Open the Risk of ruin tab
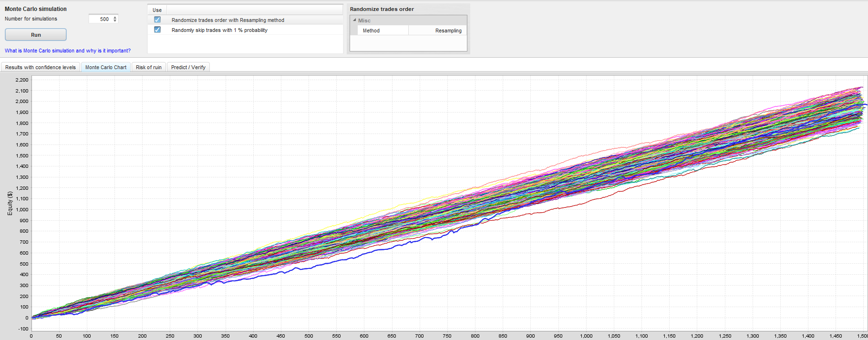 tap(149, 67)
